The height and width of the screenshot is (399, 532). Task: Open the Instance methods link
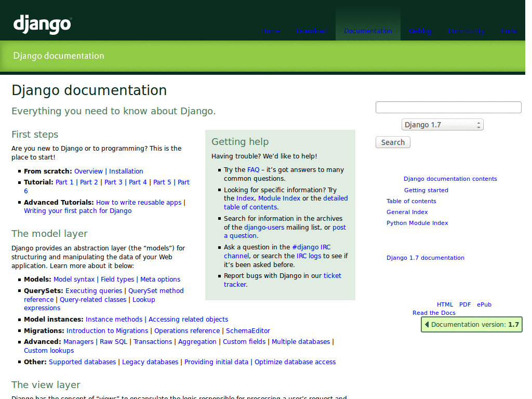pyautogui.click(x=114, y=320)
